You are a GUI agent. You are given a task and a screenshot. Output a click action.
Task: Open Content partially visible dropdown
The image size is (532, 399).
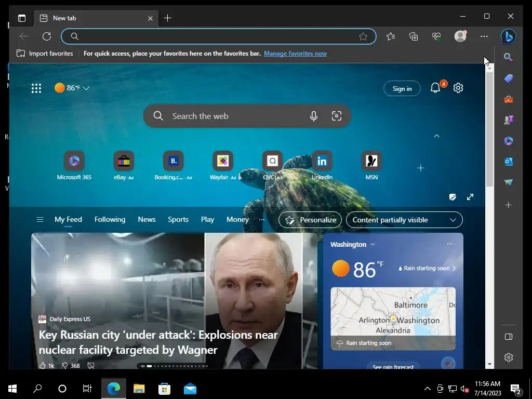pyautogui.click(x=404, y=220)
